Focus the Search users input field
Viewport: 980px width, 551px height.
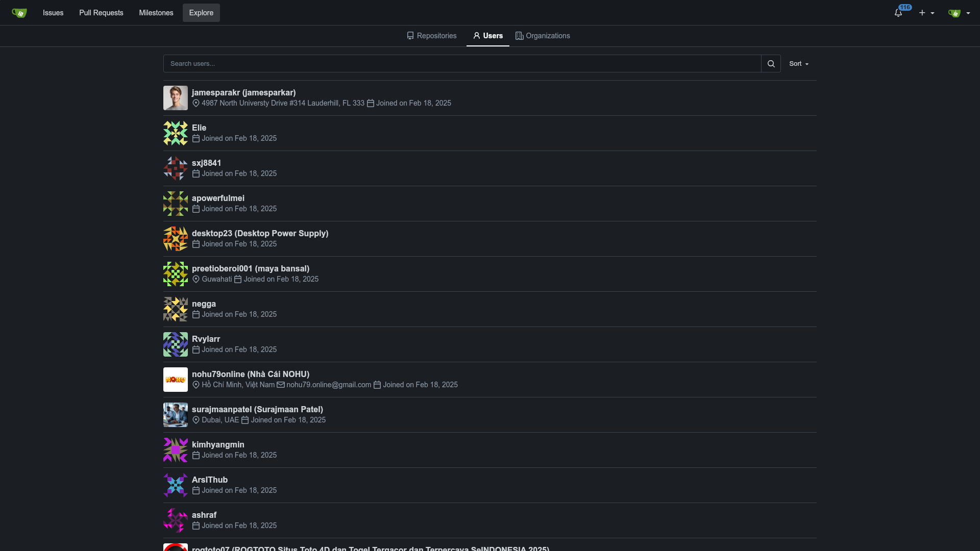[x=462, y=64]
